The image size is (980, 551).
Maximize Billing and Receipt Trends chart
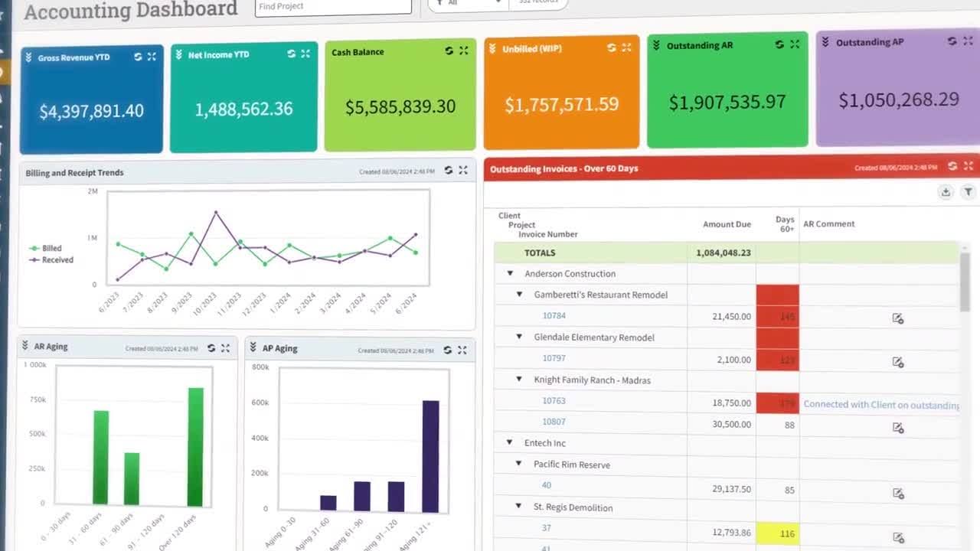(463, 170)
